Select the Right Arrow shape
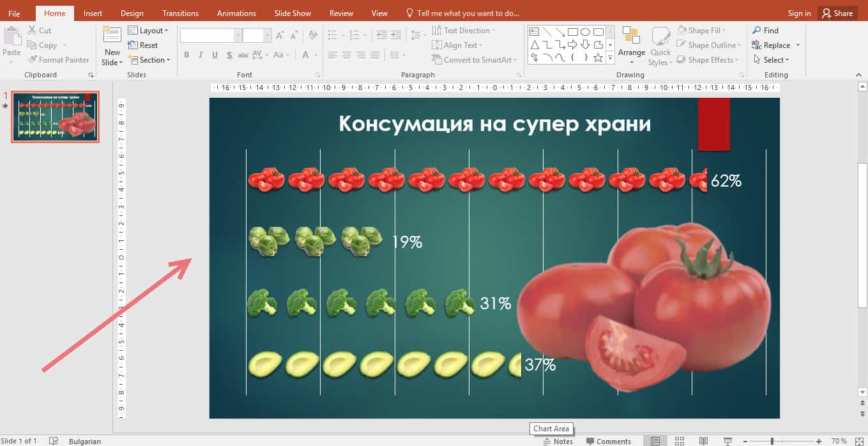This screenshot has height=446, width=868. point(573,45)
